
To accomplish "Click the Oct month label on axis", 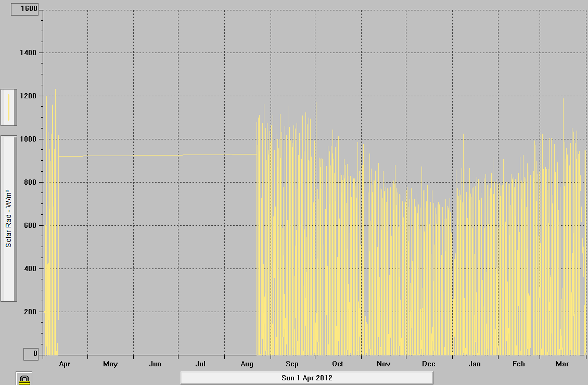I will tap(338, 364).
